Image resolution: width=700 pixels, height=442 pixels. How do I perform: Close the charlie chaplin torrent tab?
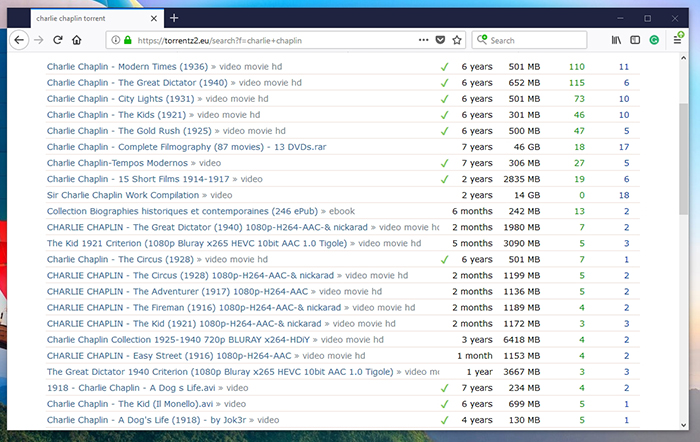(154, 18)
